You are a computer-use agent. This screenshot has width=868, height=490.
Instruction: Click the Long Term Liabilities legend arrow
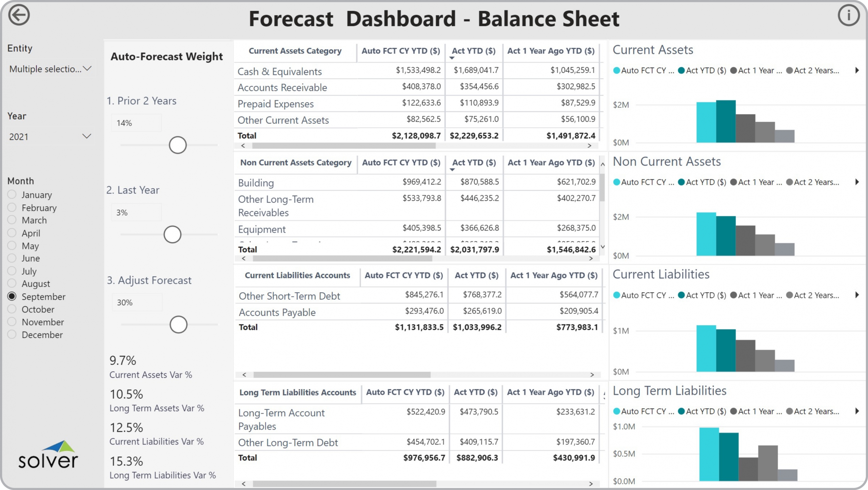[857, 411]
